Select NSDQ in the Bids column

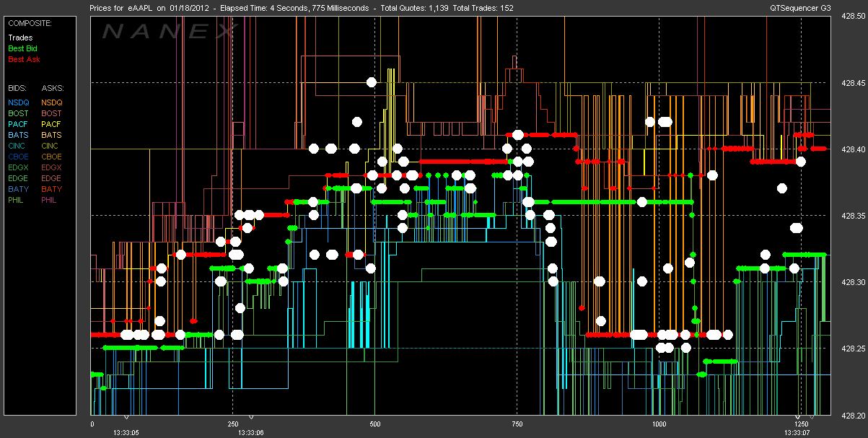tap(18, 102)
